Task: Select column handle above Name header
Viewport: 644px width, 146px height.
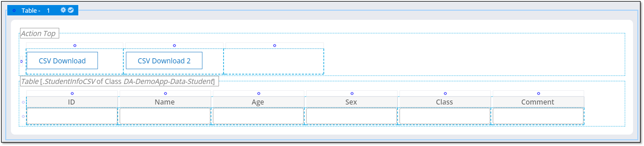Action: click(165, 93)
